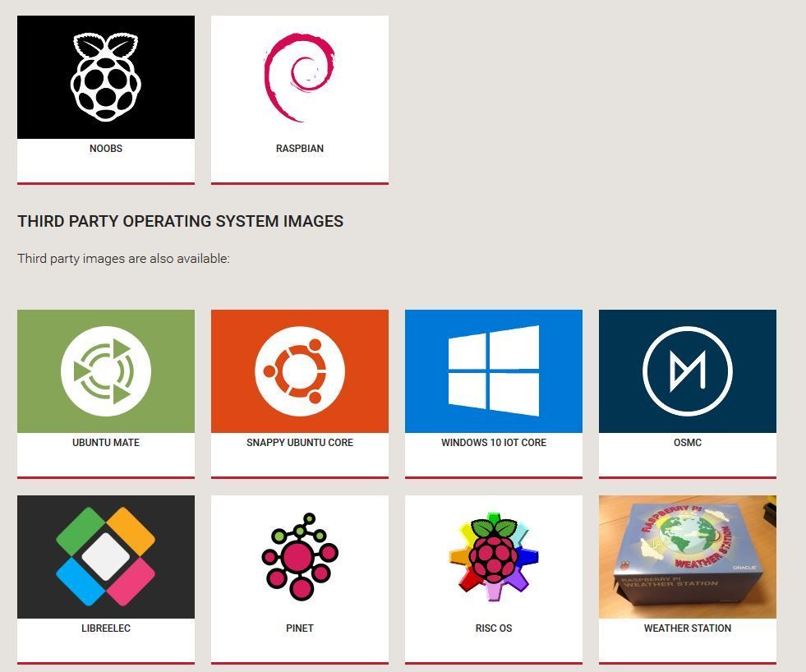The width and height of the screenshot is (806, 672).
Task: Select the UBUNTU MATE label
Action: tap(105, 442)
